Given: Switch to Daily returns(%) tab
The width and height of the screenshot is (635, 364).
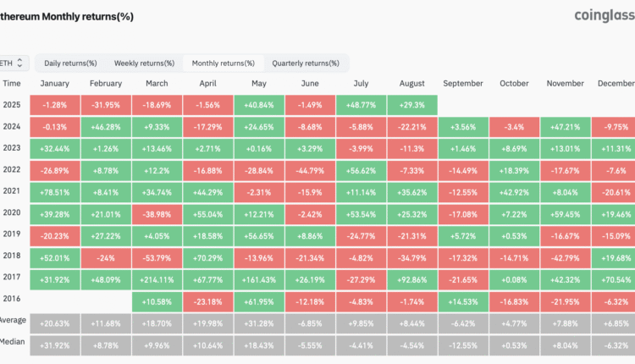Looking at the screenshot, I should (x=70, y=63).
